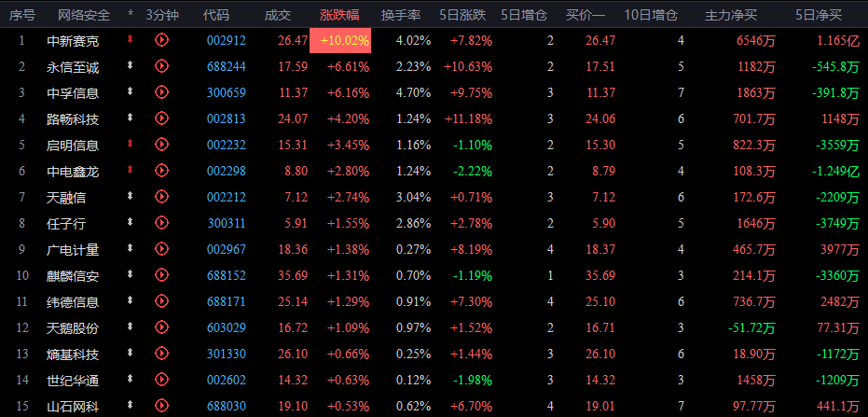Click red pin marker beside 中新赛克
Viewport: 868px width, 417px height.
131,39
